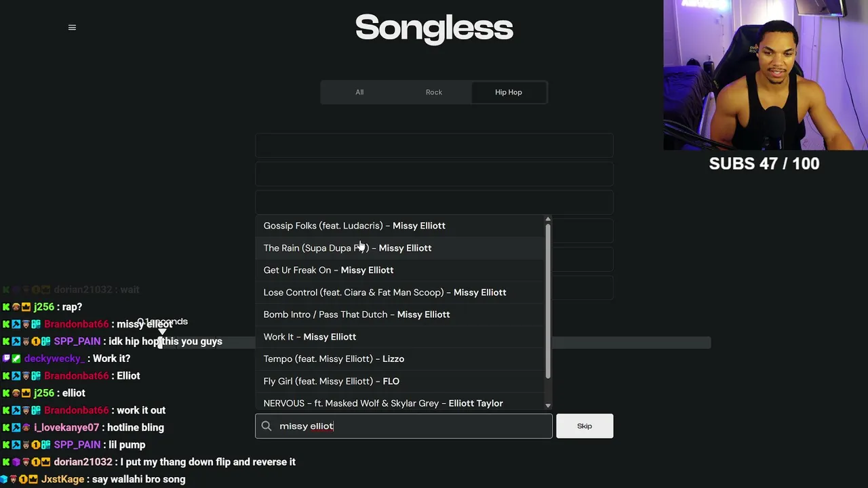Click the suggestion list's scroll-down arrow
This screenshot has width=868, height=488.
548,405
